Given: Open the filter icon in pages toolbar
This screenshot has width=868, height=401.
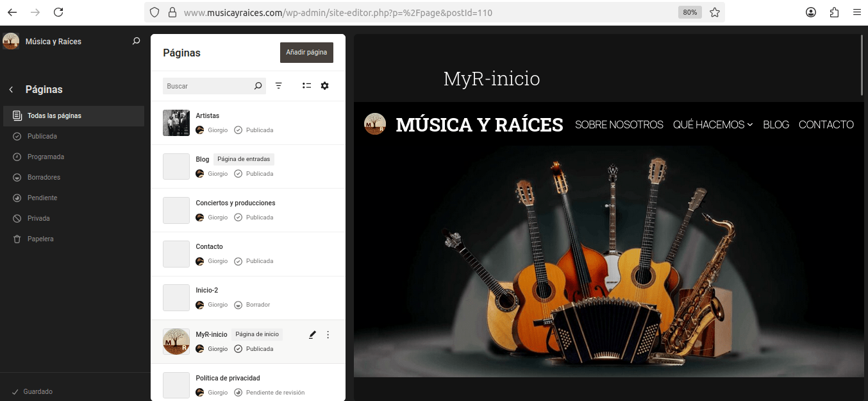Looking at the screenshot, I should click(279, 86).
